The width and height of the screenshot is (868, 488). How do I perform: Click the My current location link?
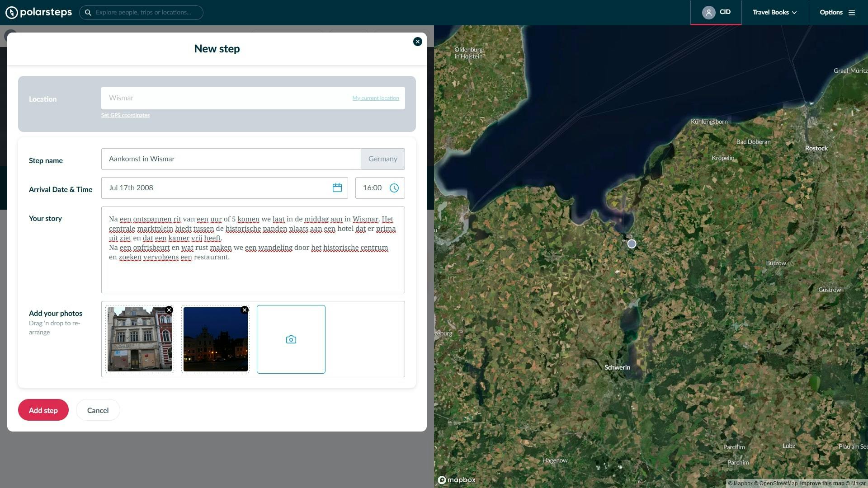[x=376, y=98]
